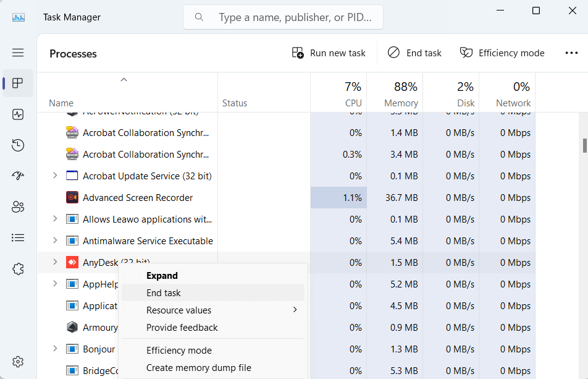Image resolution: width=588 pixels, height=379 pixels.
Task: Click the 1.1% CPU value
Action: (x=353, y=198)
